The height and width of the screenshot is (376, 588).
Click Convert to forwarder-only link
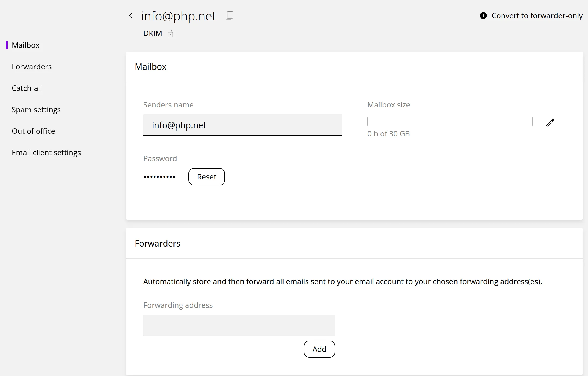click(x=537, y=16)
